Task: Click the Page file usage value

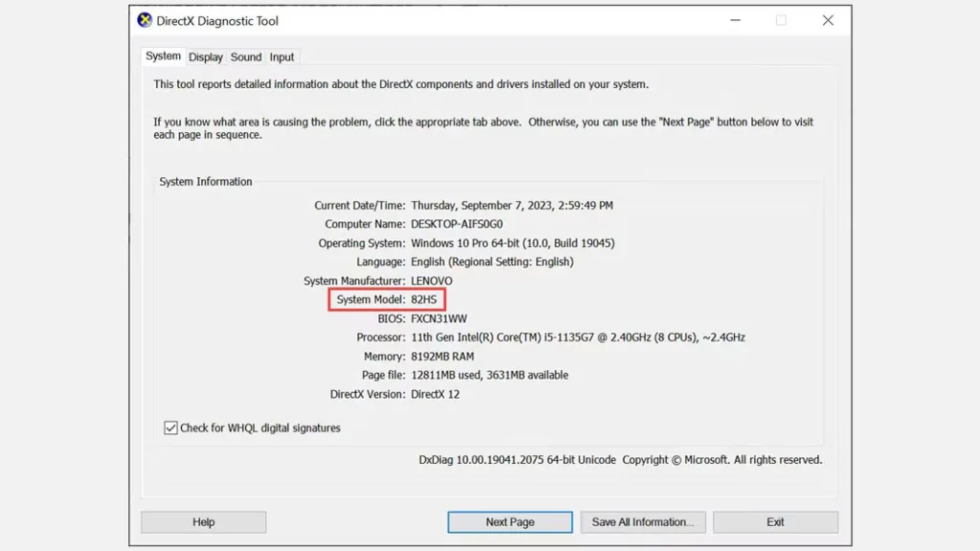Action: coord(489,375)
